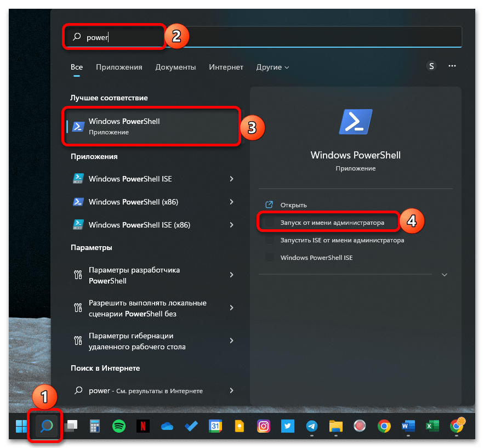The height and width of the screenshot is (448, 484).
Task: Open Microsoft Word from the taskbar
Action: point(408,426)
